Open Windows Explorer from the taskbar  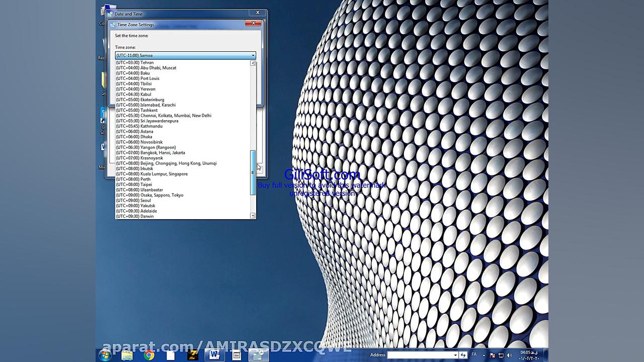[x=127, y=355]
